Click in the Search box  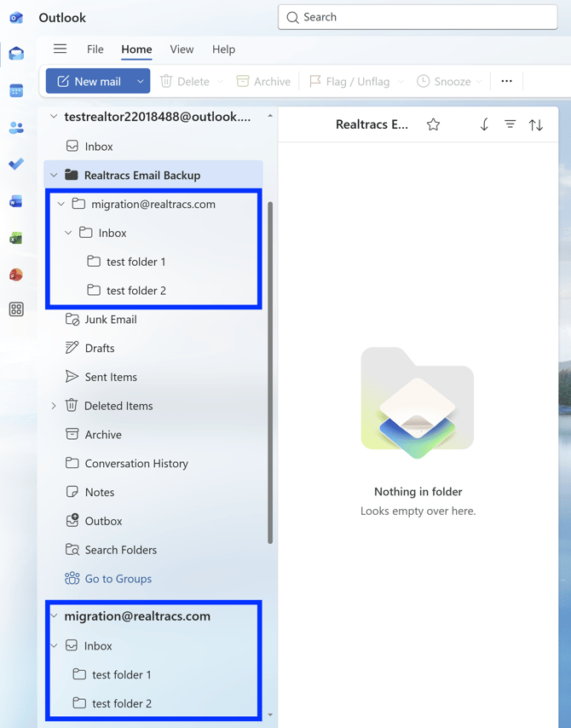418,17
